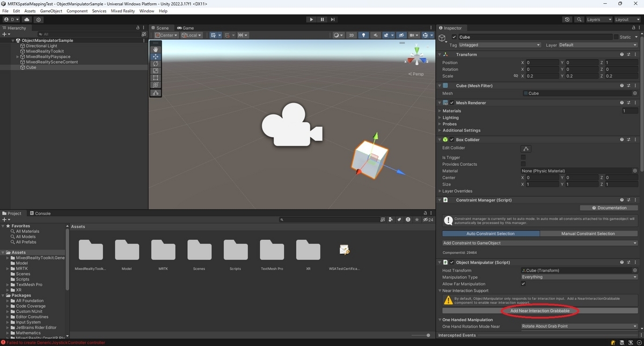Toggle 2D view mode button
The image size is (644, 346).
[x=352, y=35]
